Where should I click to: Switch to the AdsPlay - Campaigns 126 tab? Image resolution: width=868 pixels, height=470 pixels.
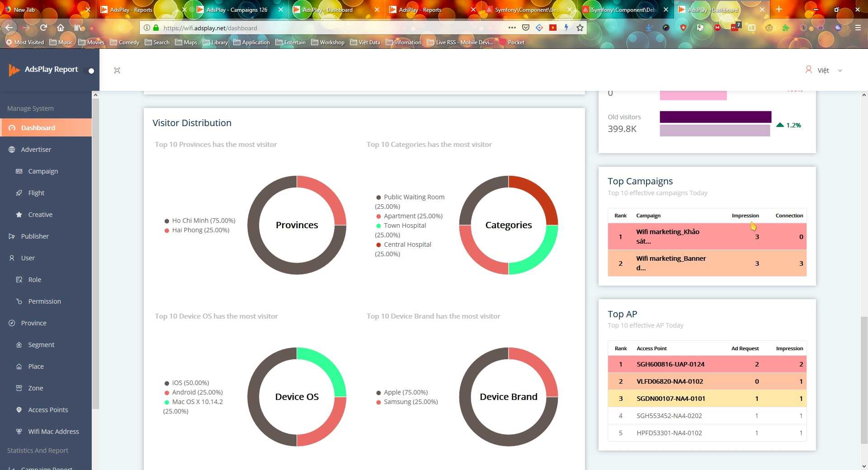[236, 9]
